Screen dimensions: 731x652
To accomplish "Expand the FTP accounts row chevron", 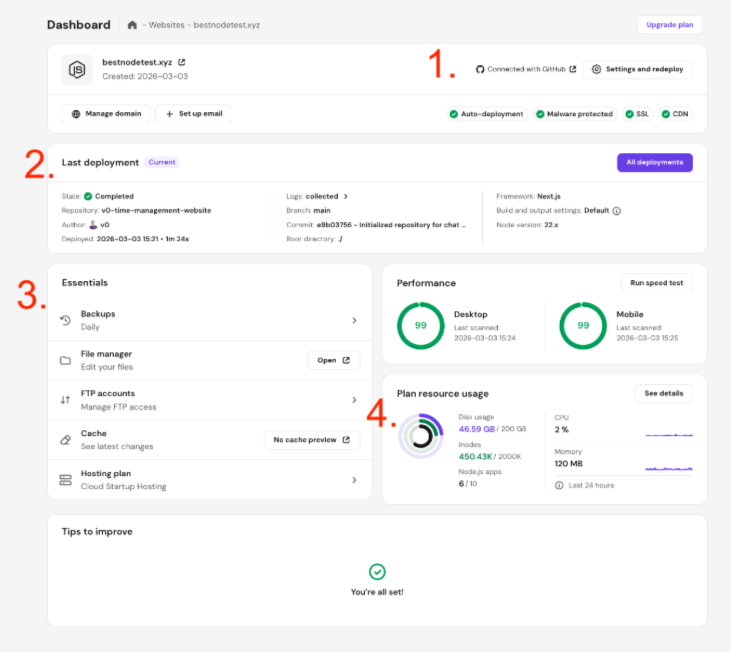I will 354,400.
